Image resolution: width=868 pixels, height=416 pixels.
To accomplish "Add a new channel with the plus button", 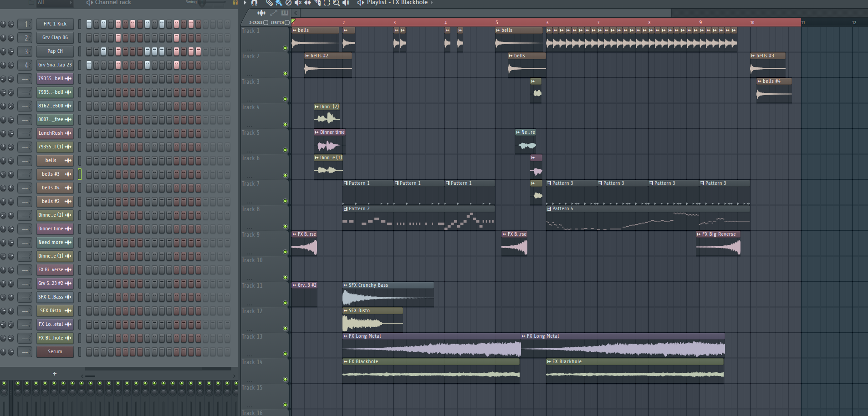I will 55,374.
